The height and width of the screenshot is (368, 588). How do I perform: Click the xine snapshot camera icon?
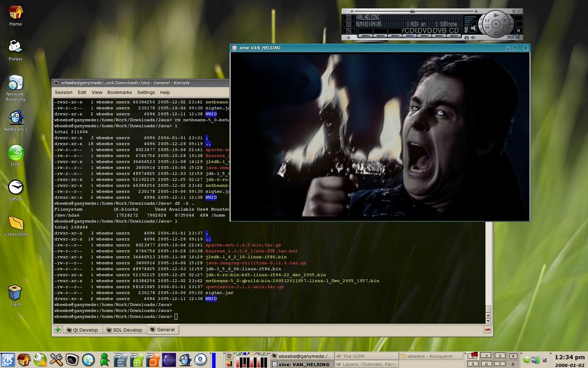point(466,37)
